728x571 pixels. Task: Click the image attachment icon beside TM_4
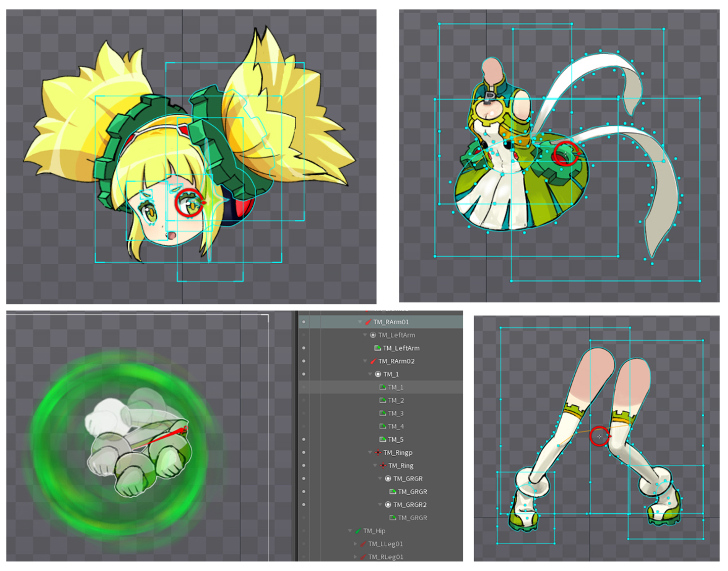[383, 426]
